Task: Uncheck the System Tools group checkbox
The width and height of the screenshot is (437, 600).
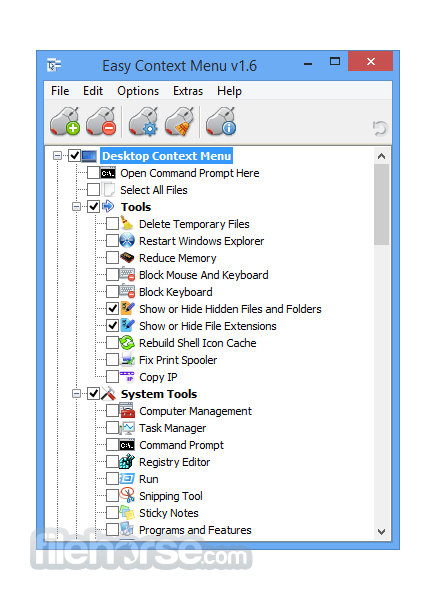Action: [x=93, y=393]
